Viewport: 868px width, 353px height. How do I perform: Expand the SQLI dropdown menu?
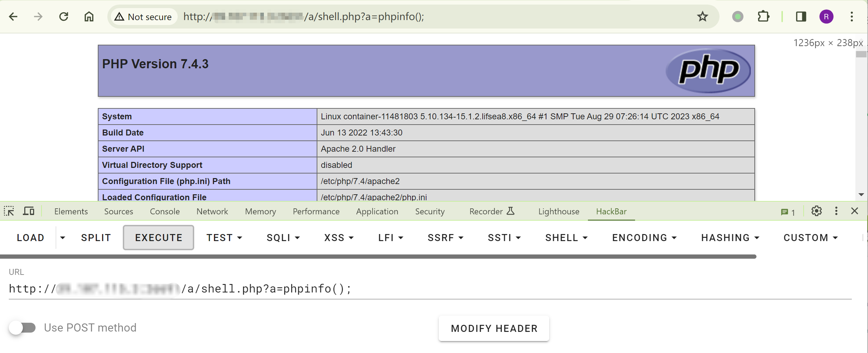[x=283, y=238]
